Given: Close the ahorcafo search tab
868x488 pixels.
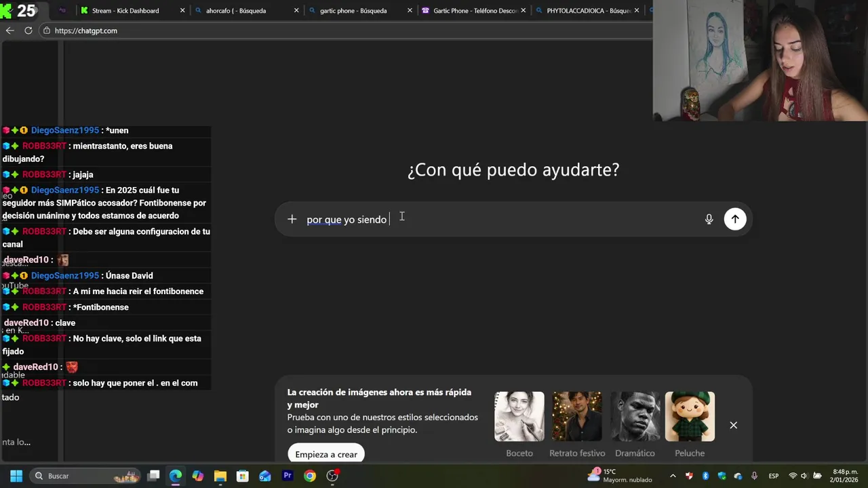Looking at the screenshot, I should (x=296, y=11).
